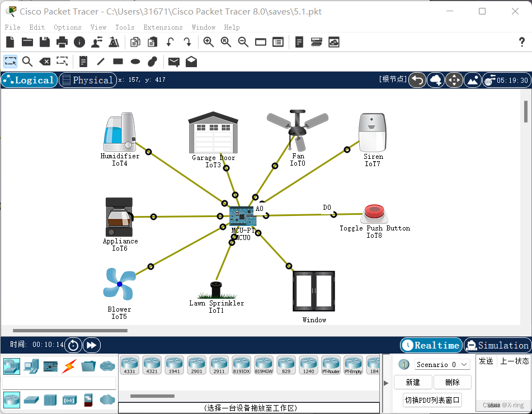Click the workspace horizontal scrollbar
The width and height of the screenshot is (532, 414).
pyautogui.click(x=70, y=331)
